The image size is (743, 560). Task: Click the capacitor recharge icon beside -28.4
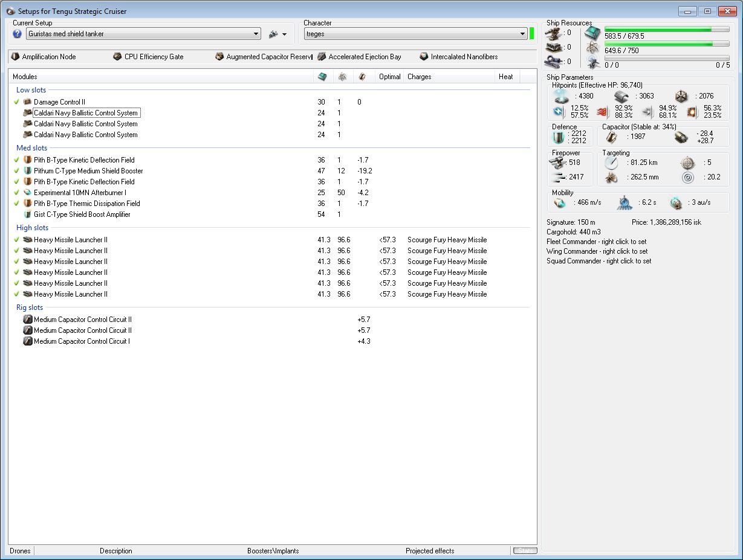[x=681, y=138]
